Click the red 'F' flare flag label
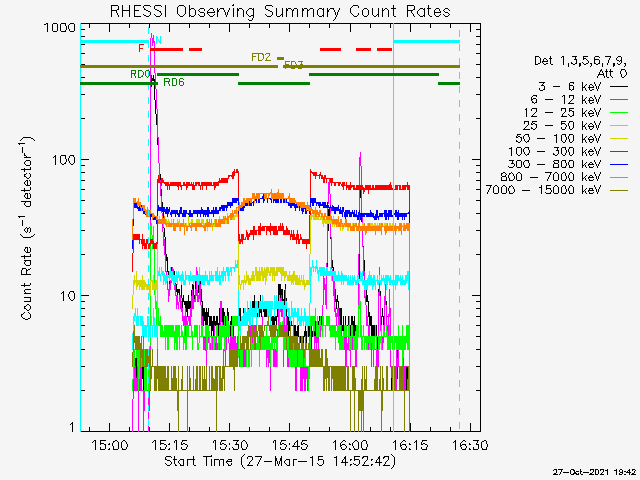This screenshot has height=480, width=640. [x=141, y=49]
